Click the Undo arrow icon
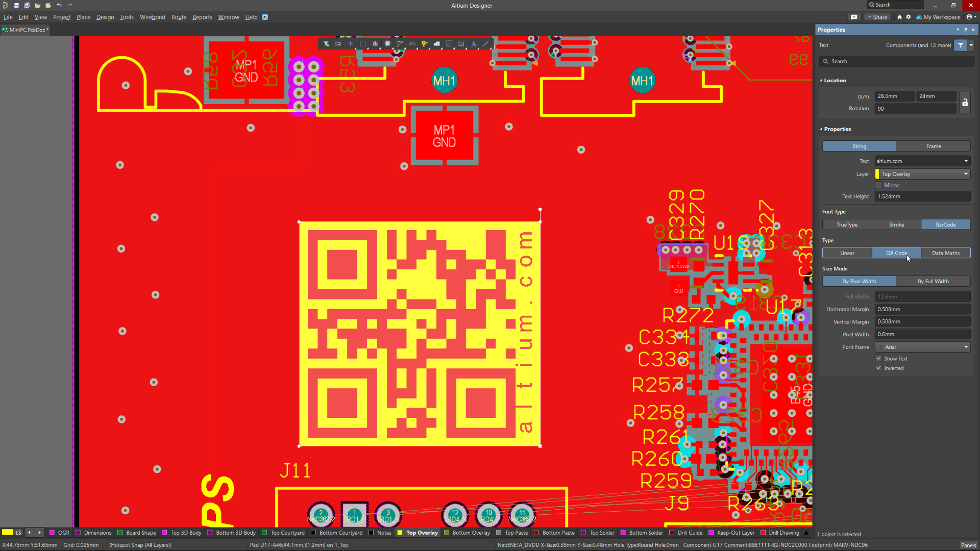Screen dimensions: 980x551 coord(59,5)
